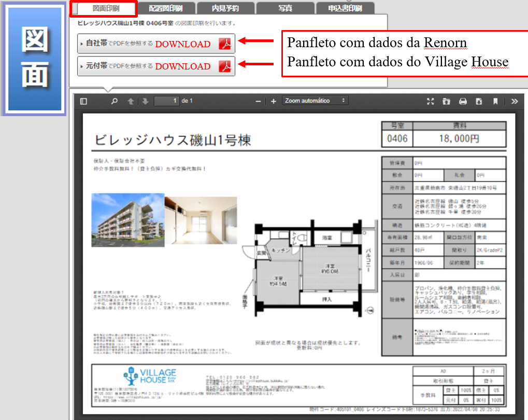528x420 pixels.
Task: Open the Zoom automático dropdown
Action: 315,101
